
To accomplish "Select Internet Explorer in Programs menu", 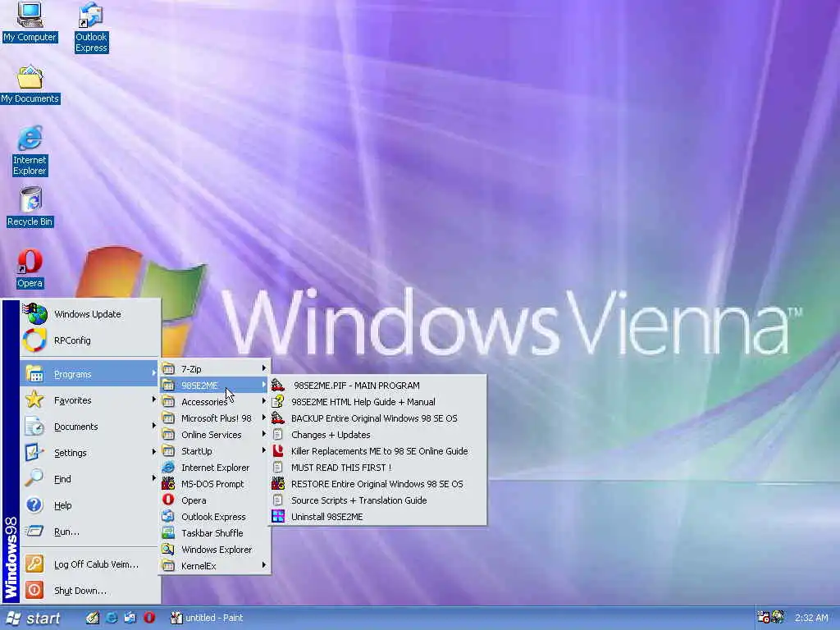I will pyautogui.click(x=215, y=468).
